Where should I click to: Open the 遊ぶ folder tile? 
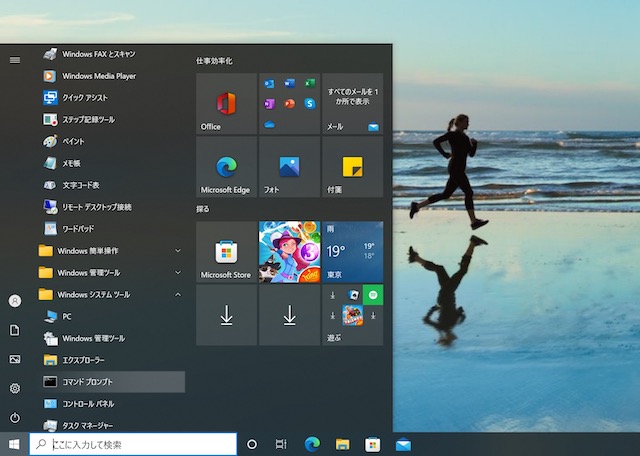[353, 315]
